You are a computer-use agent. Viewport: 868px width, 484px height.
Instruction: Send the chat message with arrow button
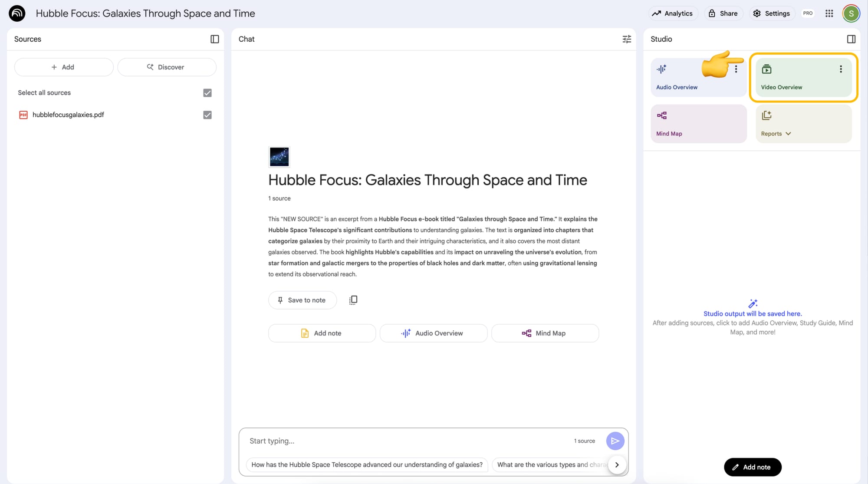click(615, 441)
